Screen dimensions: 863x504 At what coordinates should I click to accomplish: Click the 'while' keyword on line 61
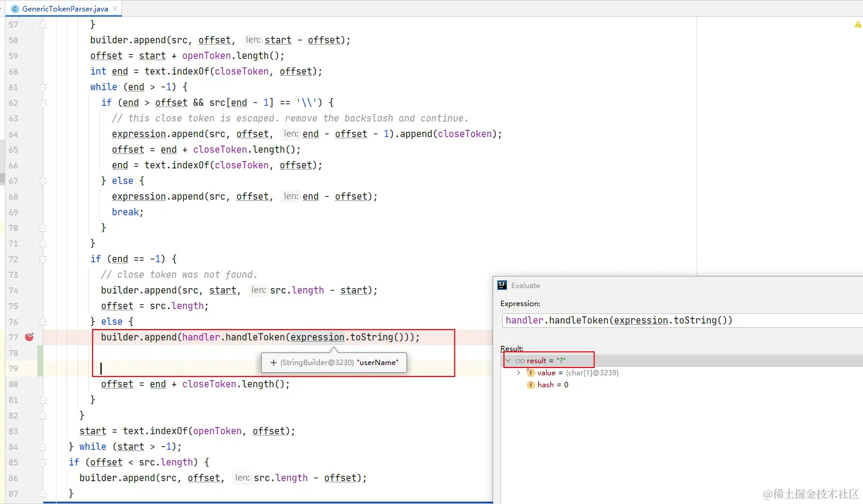103,87
